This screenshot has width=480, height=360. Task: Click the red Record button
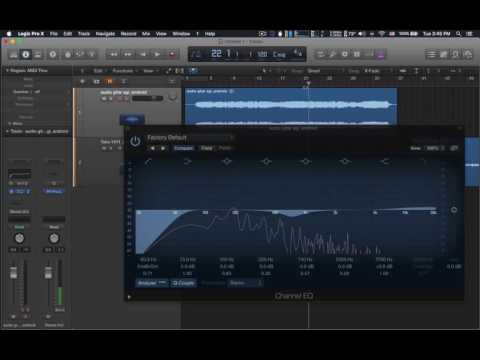(x=172, y=54)
